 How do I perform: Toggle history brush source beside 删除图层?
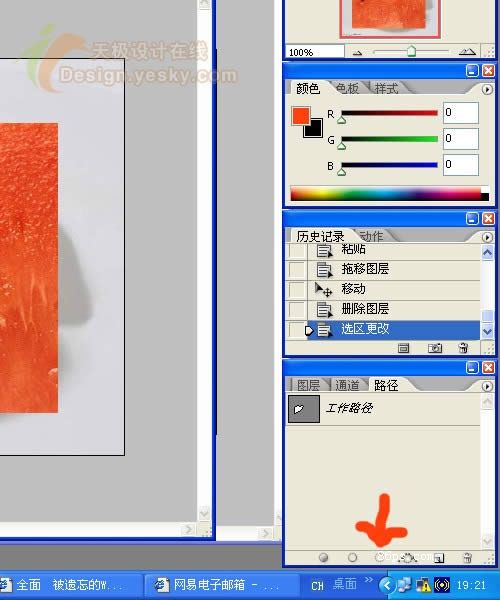tap(296, 309)
